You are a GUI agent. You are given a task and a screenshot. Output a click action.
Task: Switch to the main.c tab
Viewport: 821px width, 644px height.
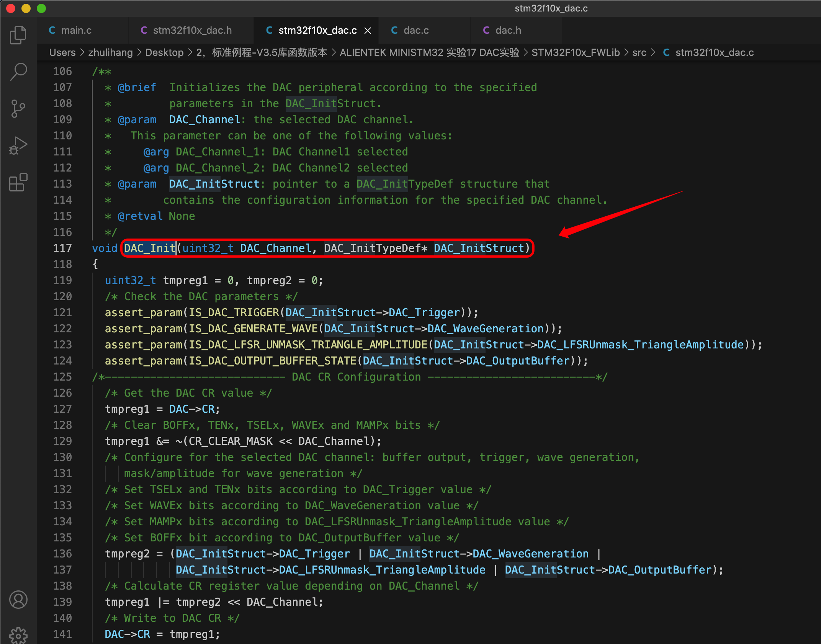point(76,31)
